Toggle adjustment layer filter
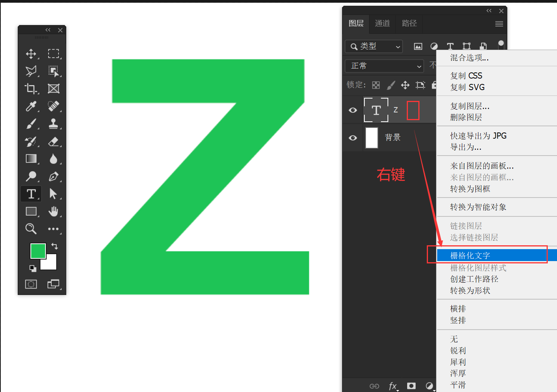 tap(434, 47)
